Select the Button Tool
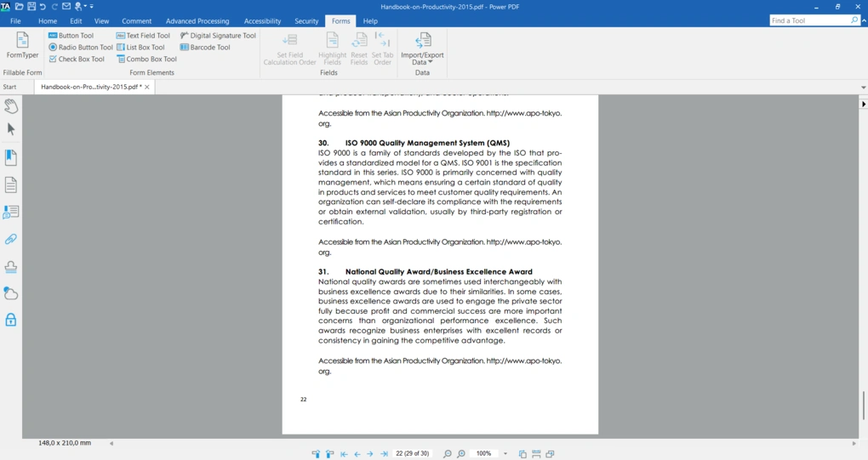 point(71,36)
